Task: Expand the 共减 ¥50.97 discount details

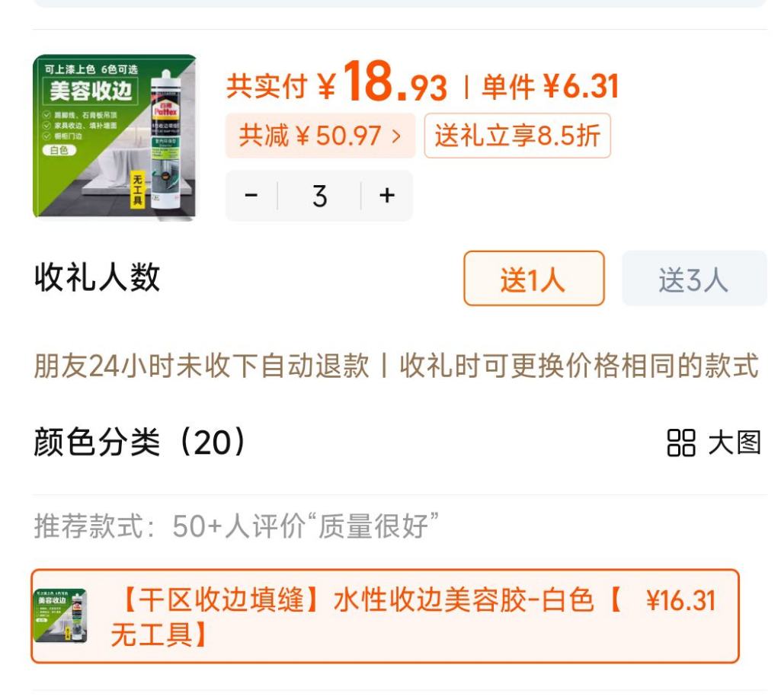Action: coord(320,136)
